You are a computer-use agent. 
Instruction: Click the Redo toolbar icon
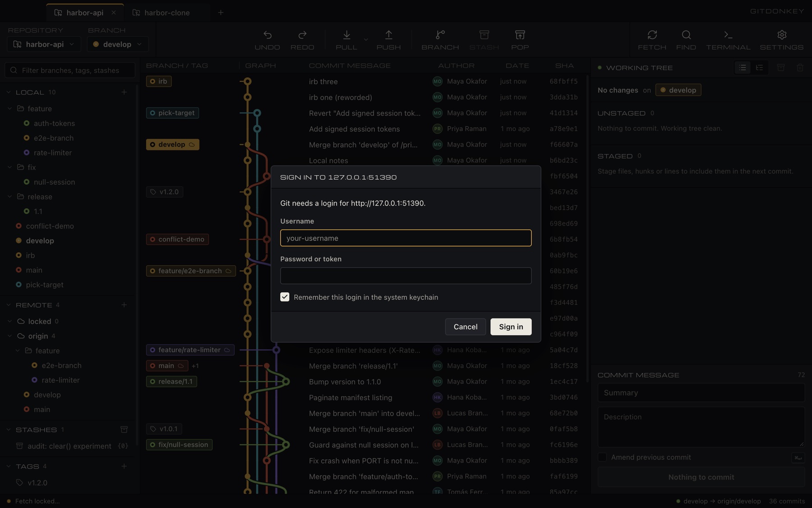(302, 40)
